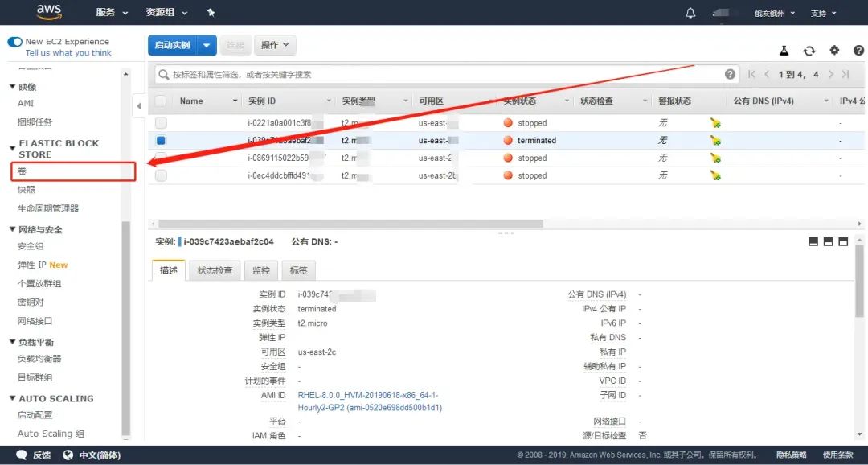Check the i-0ec4ddcbfffd491 instance checkbox
Screen dimensions: 868x465
161,176
